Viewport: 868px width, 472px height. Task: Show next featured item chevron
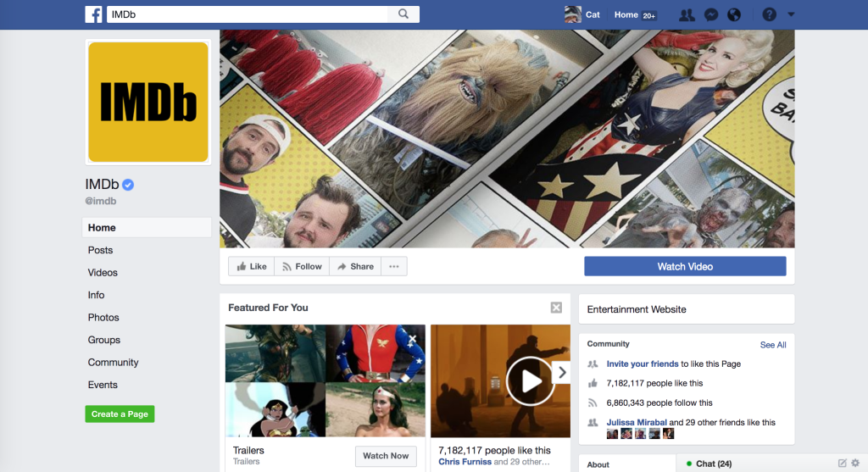562,372
